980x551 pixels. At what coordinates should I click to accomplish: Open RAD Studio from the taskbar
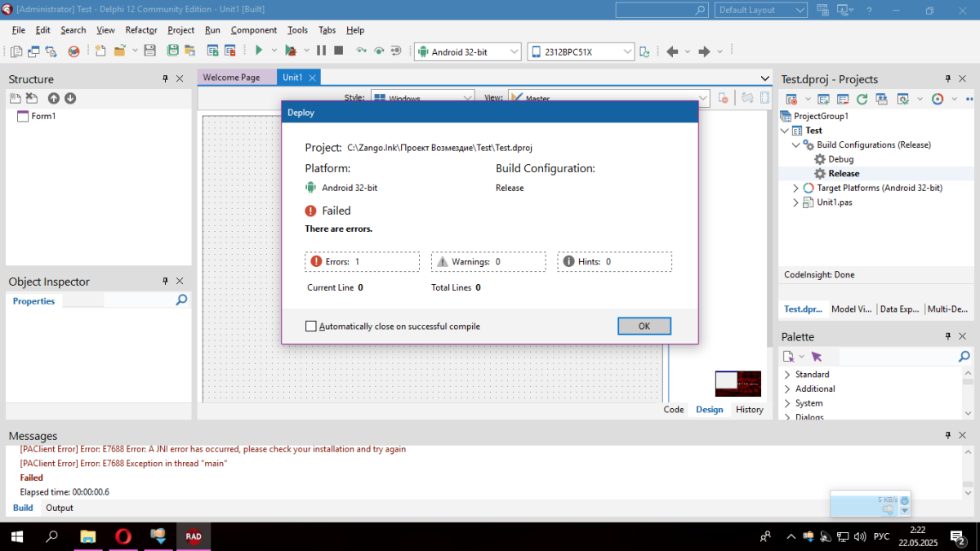click(x=193, y=536)
